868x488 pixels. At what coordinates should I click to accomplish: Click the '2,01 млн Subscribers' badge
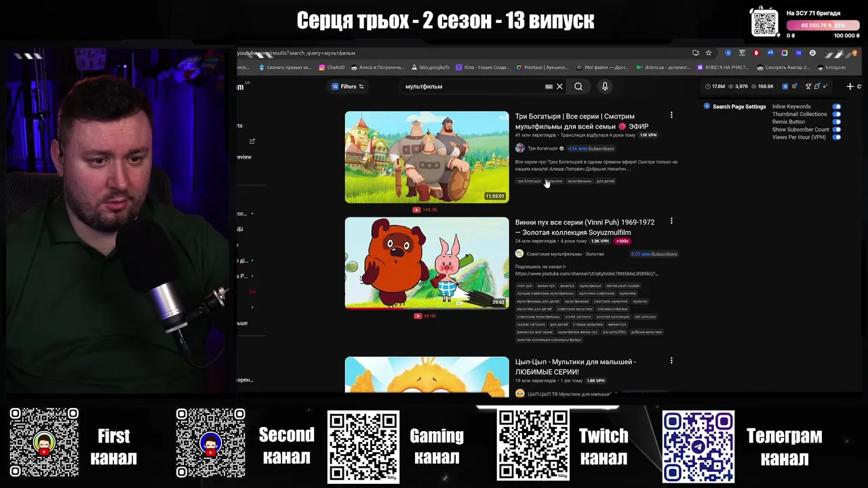(x=654, y=254)
